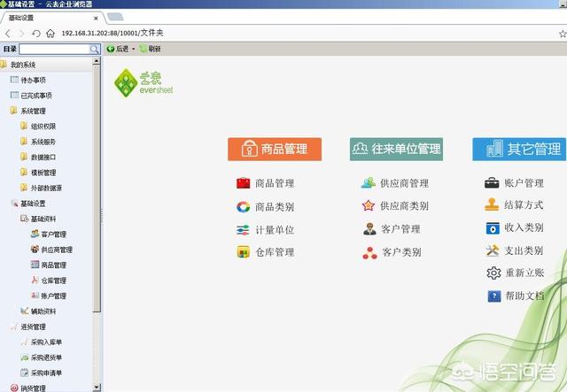Click the 重新立账 gear icon

pyautogui.click(x=493, y=273)
